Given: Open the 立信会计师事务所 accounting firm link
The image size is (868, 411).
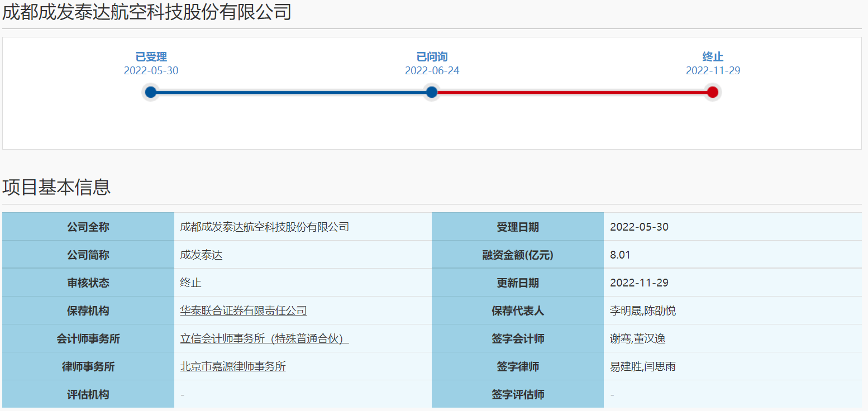Looking at the screenshot, I should pos(263,338).
